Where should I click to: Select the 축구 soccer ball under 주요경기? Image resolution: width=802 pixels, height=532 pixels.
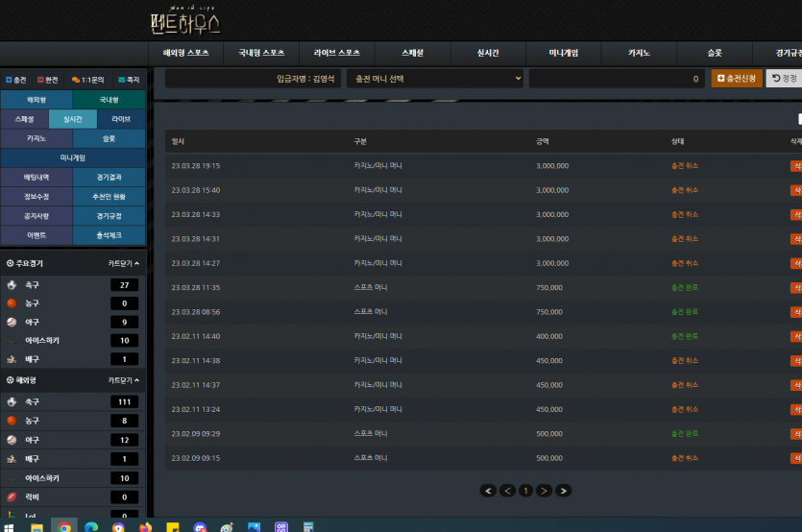coord(12,285)
